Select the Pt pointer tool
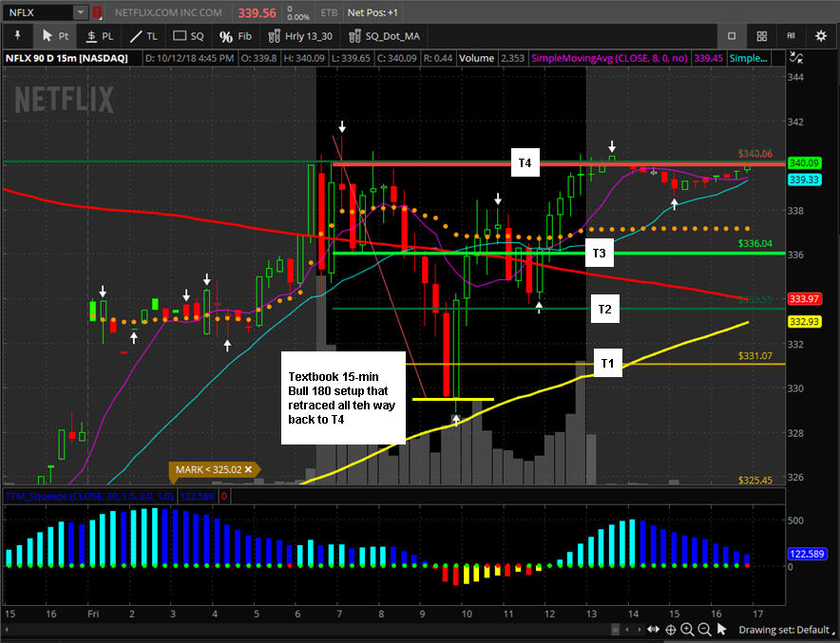Viewport: 840px width, 643px height. pos(56,36)
